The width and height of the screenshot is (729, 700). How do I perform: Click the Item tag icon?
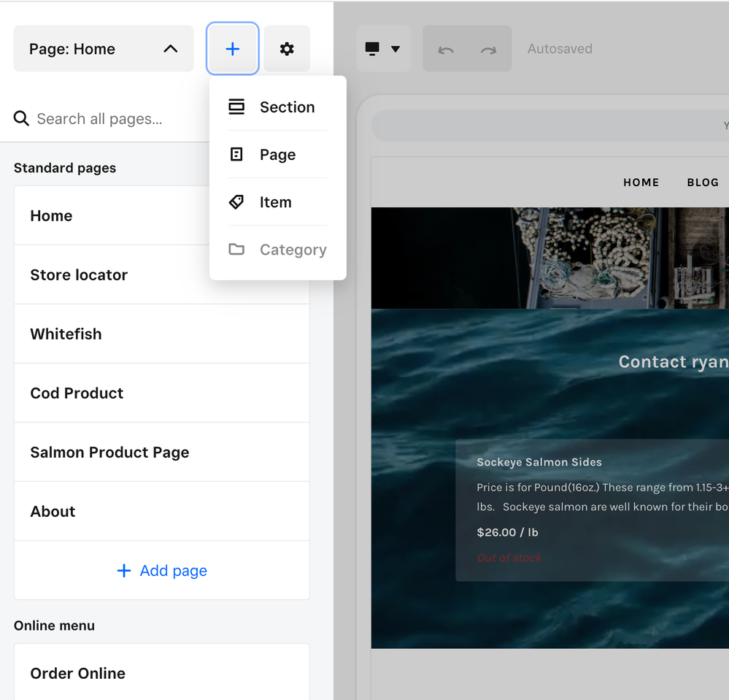[236, 202]
